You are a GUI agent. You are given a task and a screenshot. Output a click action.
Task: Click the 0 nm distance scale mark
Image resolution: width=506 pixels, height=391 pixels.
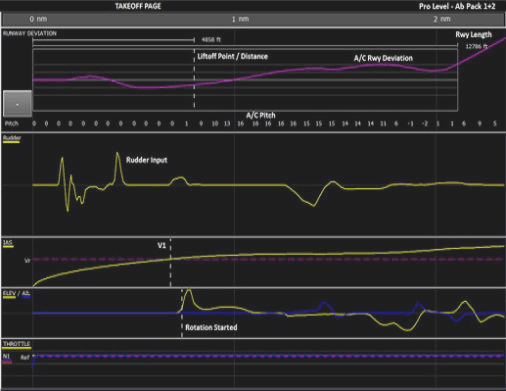[38, 19]
